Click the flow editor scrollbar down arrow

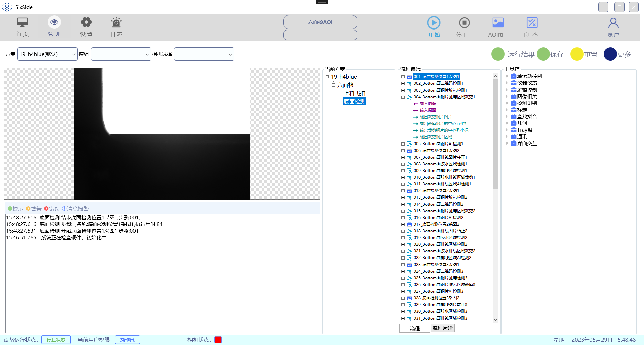[x=495, y=320]
